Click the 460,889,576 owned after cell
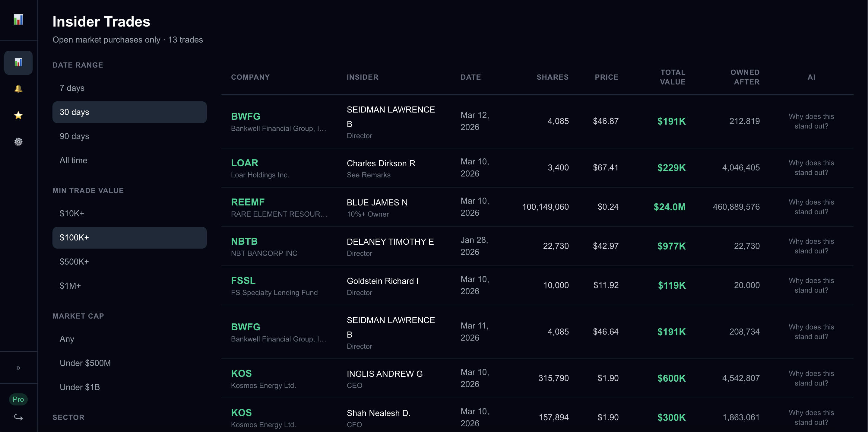Image resolution: width=868 pixels, height=432 pixels. coord(736,207)
